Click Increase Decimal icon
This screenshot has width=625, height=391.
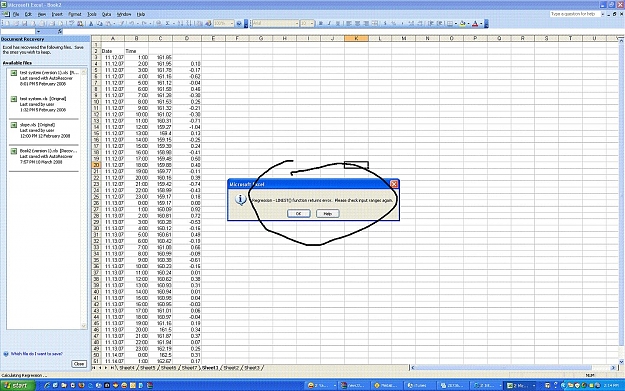(x=411, y=24)
